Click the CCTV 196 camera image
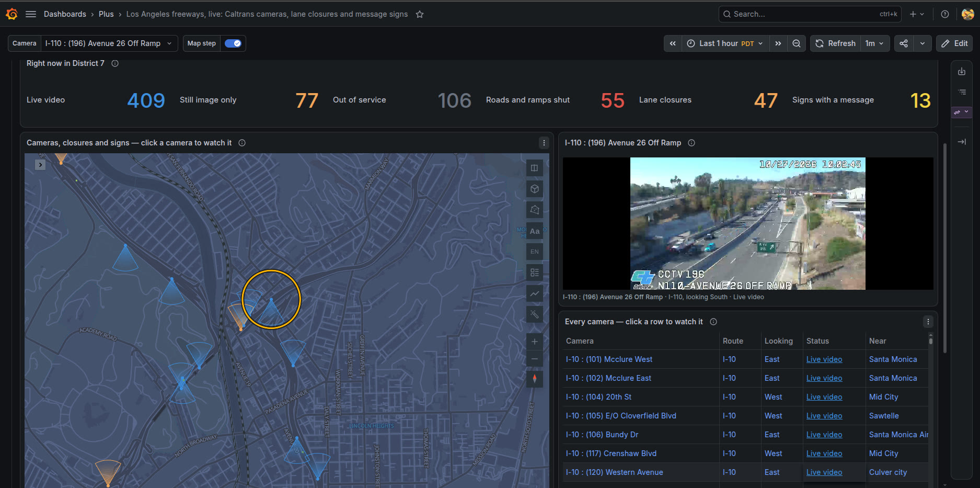 747,223
